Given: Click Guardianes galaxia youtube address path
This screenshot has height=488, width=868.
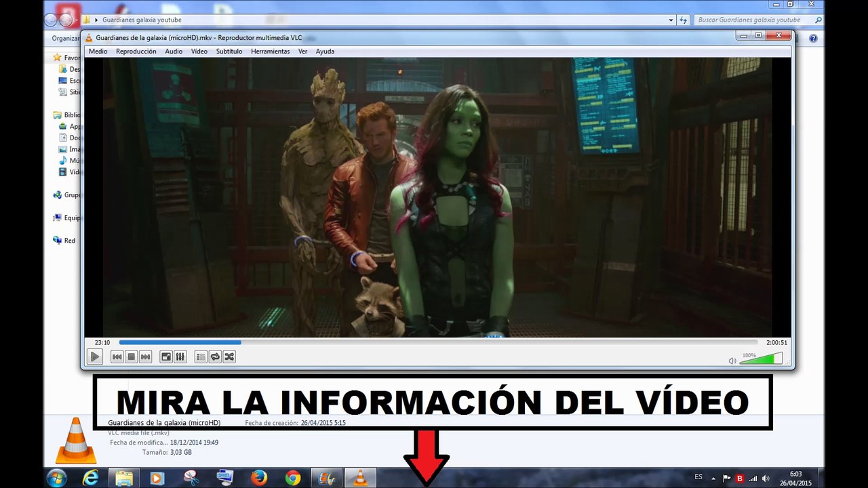Looking at the screenshot, I should click(x=142, y=20).
